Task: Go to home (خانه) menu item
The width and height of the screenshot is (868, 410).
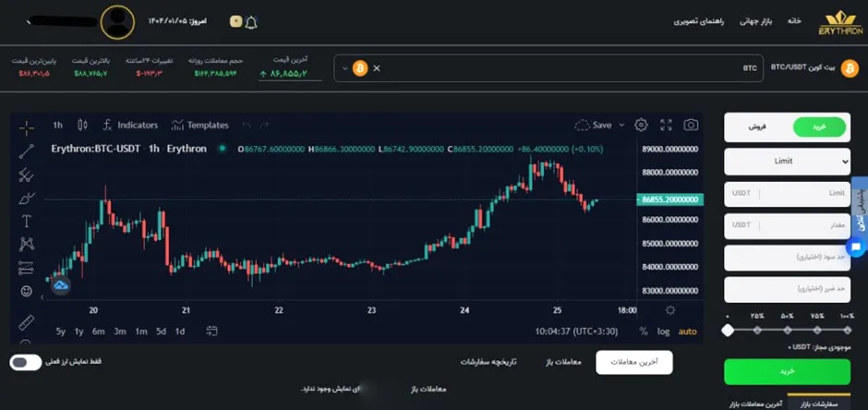Action: [x=794, y=21]
